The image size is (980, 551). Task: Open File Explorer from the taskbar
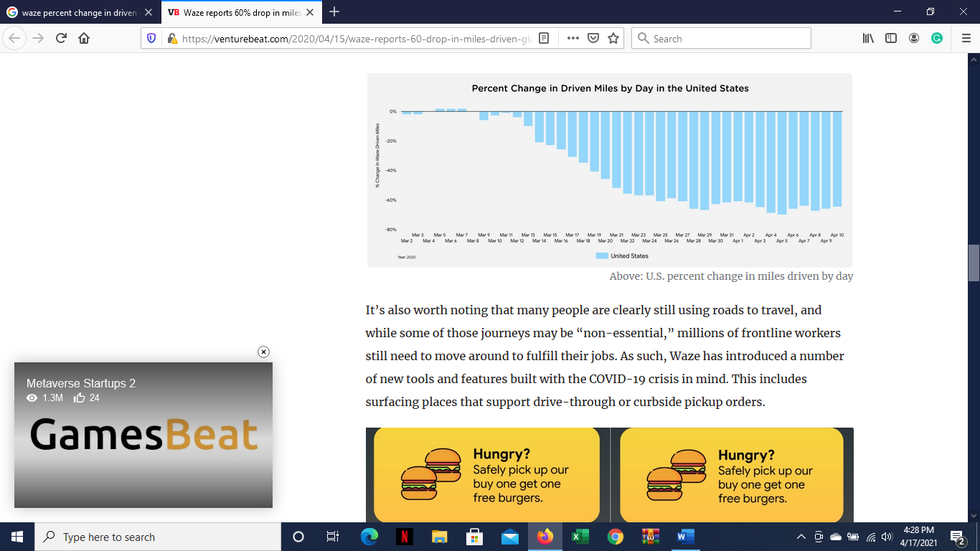tap(440, 537)
